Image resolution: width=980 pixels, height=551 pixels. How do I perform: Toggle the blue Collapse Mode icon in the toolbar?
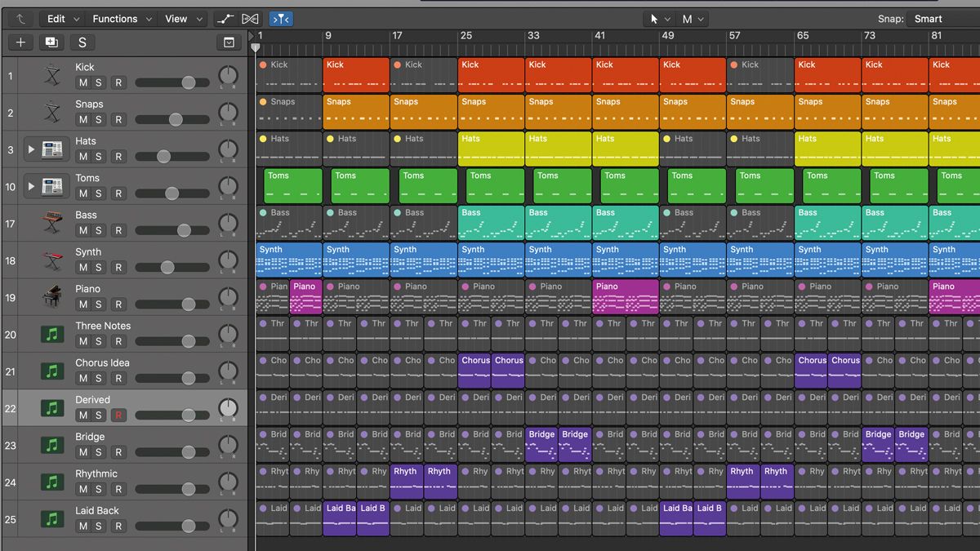[x=279, y=18]
